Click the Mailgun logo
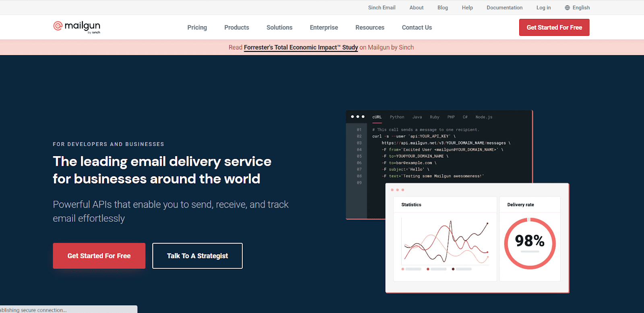This screenshot has width=644, height=313. (x=76, y=27)
